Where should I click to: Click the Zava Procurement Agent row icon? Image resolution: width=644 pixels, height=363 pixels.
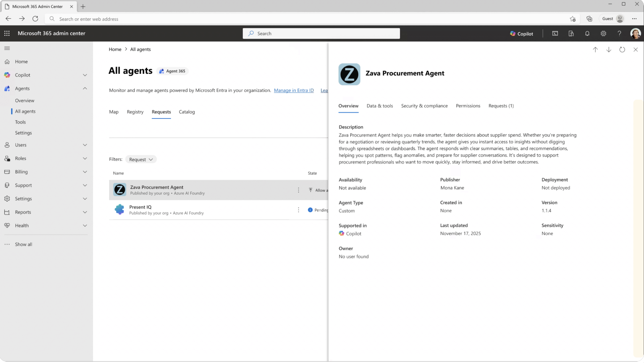coord(119,190)
